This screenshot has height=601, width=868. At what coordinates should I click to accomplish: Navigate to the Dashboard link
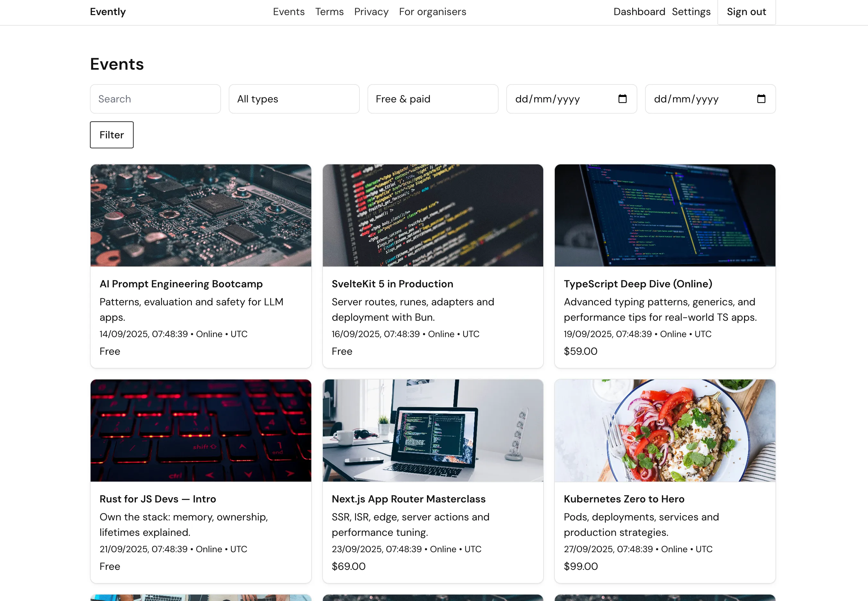pyautogui.click(x=639, y=12)
